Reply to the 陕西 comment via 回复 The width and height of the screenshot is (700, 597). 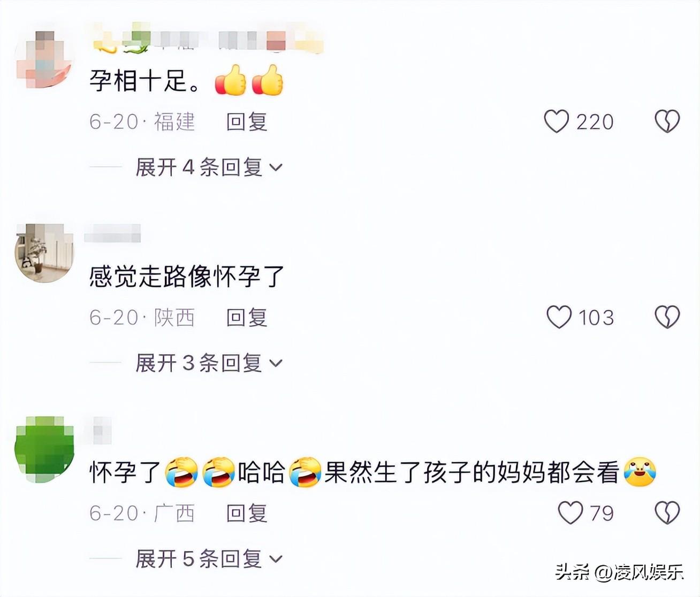[247, 318]
